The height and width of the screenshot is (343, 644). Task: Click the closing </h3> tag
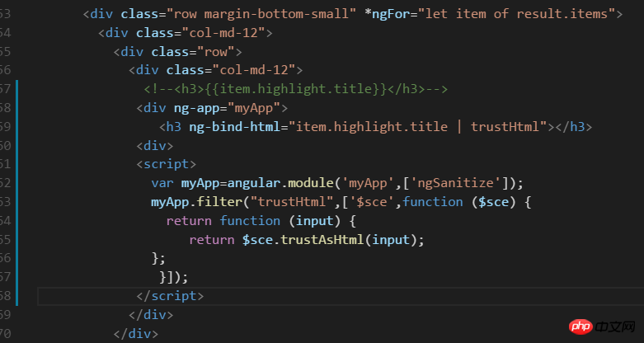click(573, 127)
